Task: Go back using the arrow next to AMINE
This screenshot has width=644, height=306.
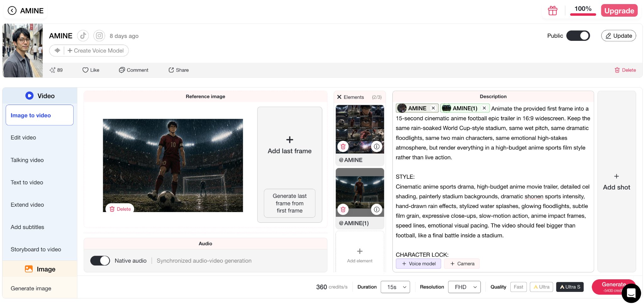Action: coord(12,11)
